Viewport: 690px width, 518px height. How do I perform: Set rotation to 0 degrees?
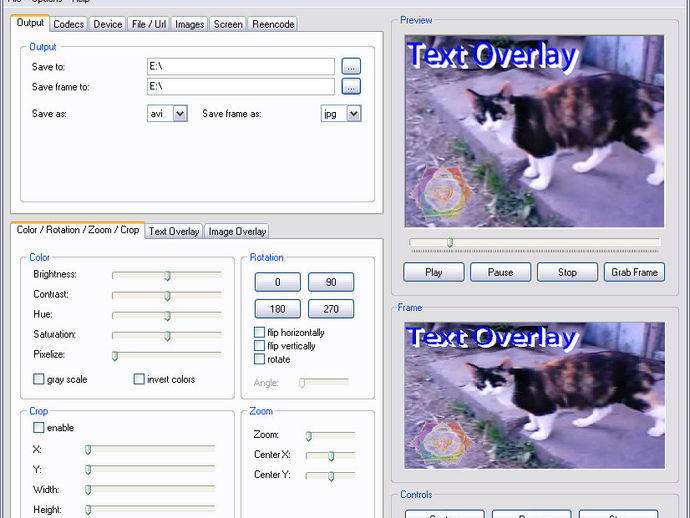(x=278, y=282)
